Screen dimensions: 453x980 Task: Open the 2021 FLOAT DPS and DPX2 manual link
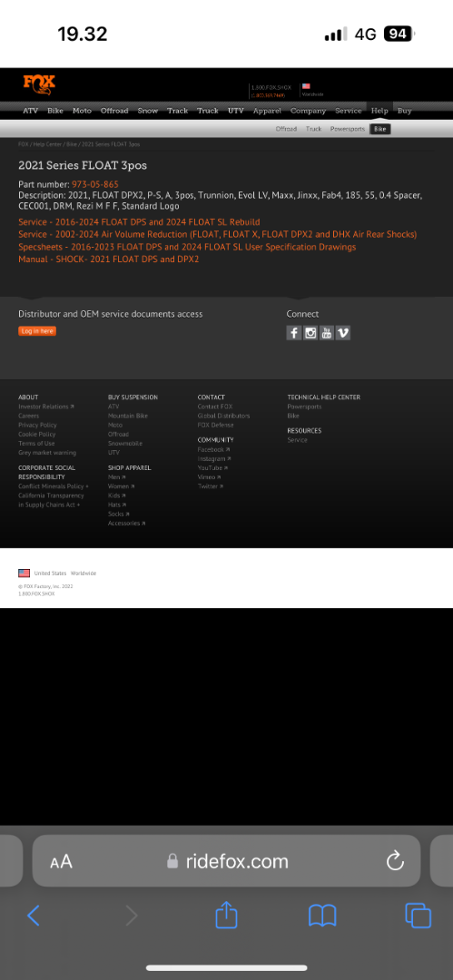pyautogui.click(x=108, y=259)
